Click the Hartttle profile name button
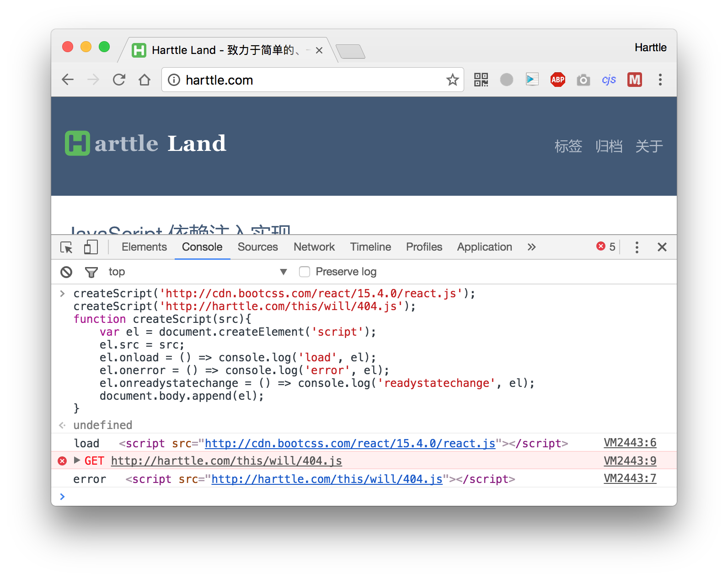 650,48
